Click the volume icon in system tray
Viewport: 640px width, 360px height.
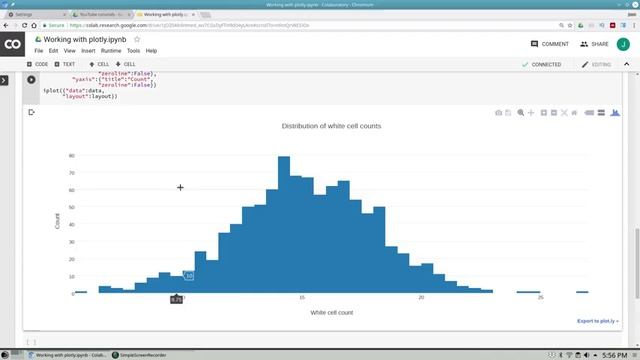586,355
